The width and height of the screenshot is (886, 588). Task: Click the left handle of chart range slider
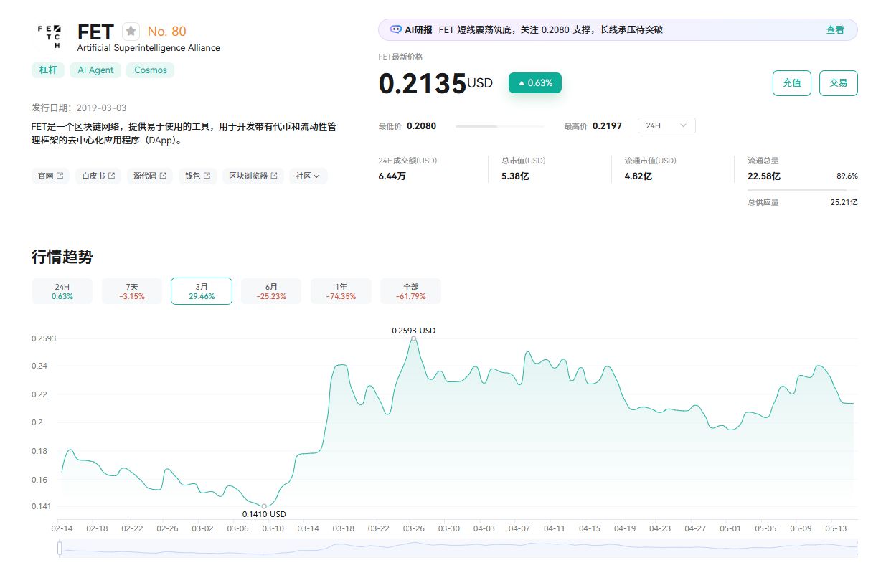click(60, 549)
